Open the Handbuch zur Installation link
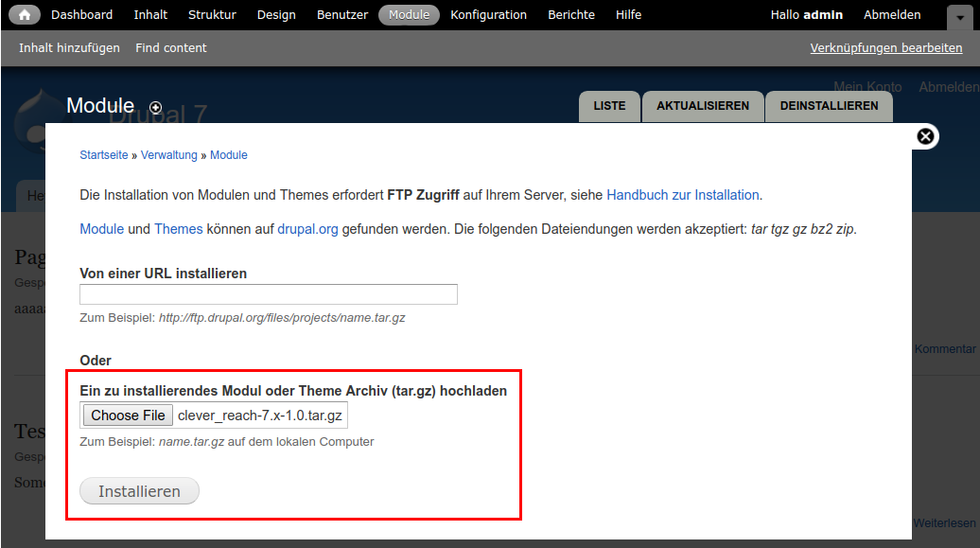This screenshot has width=980, height=548. [x=682, y=195]
